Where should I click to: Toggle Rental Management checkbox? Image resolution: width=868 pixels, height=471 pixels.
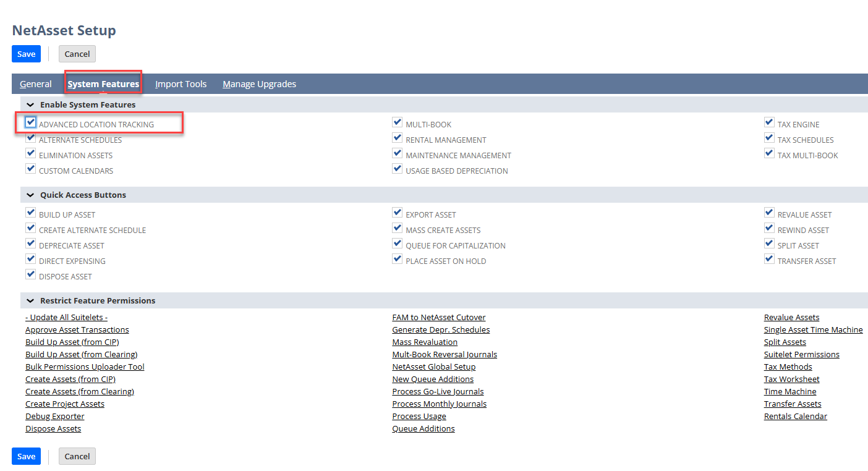click(x=398, y=137)
